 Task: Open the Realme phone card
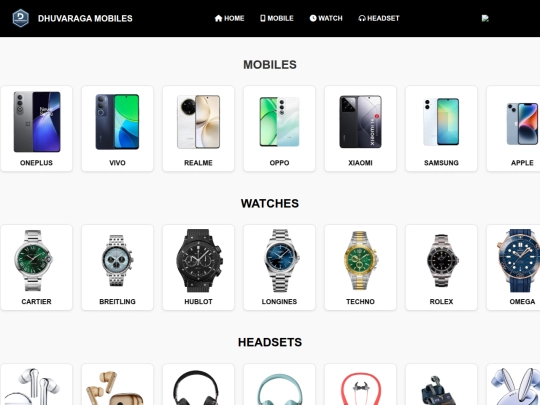(198, 128)
